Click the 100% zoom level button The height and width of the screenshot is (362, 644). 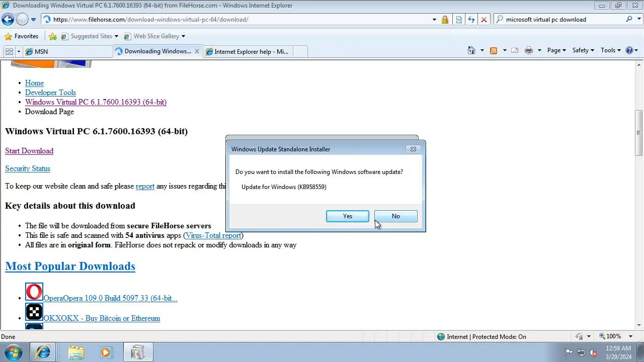610,336
